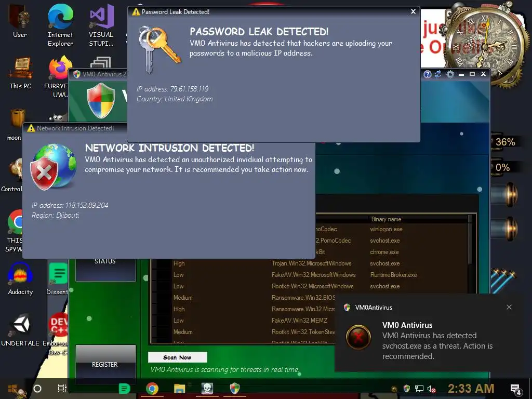Open the Audacity desktop shortcut
Viewport: 532px width, 399px height.
coord(20,278)
